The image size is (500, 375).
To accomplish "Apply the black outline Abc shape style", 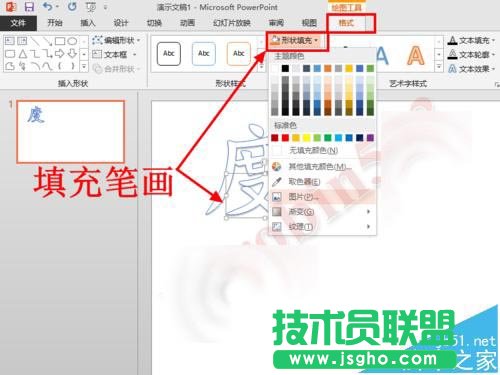I will click(x=169, y=53).
